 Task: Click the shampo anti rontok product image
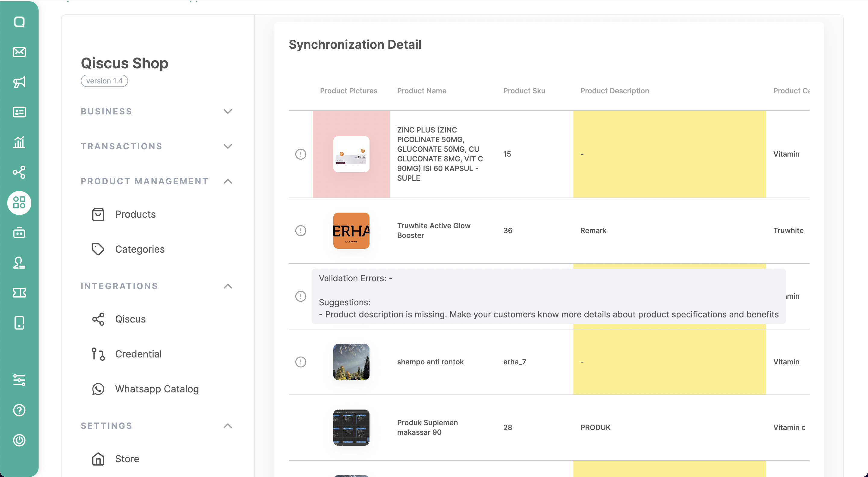(351, 362)
